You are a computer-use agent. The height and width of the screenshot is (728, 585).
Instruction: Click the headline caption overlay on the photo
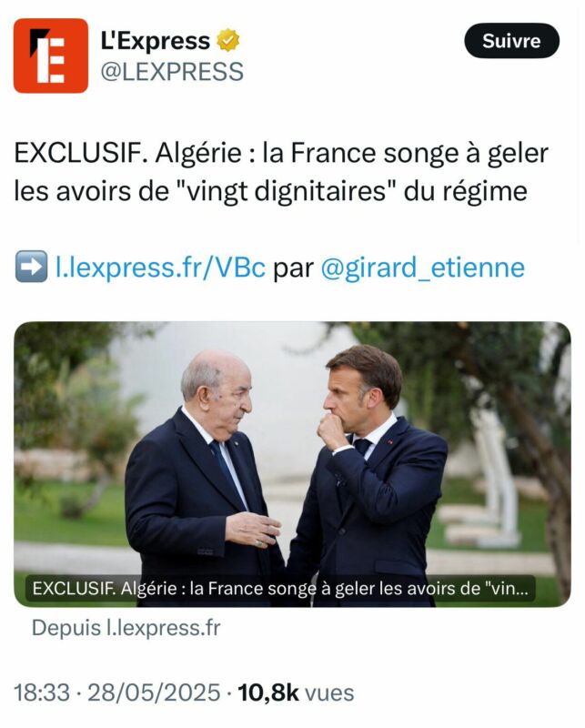point(280,589)
